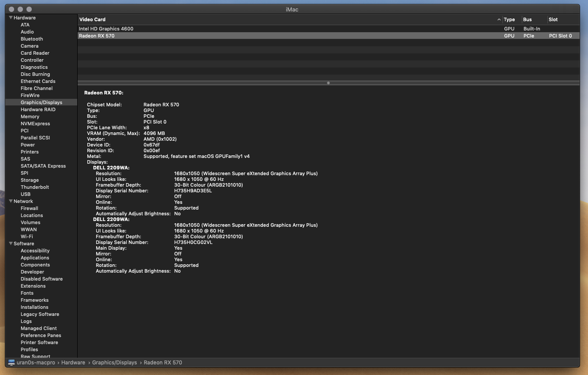Sort by the Type column header

[509, 19]
